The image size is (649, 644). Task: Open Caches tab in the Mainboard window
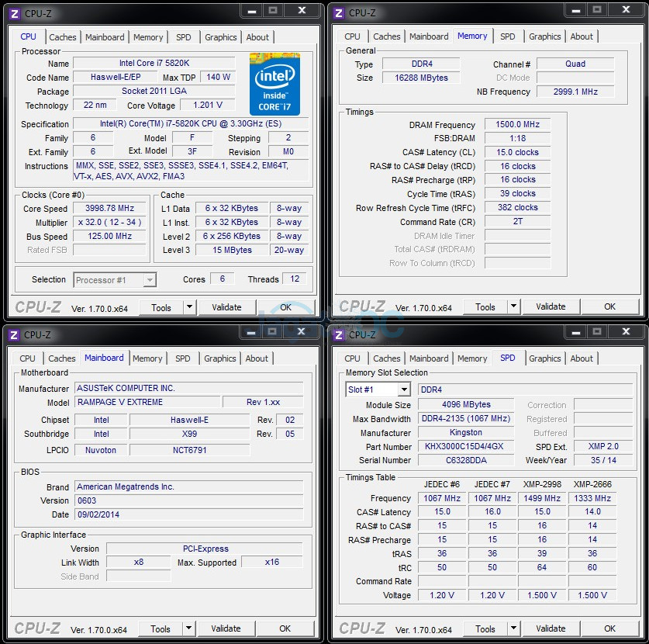click(62, 358)
